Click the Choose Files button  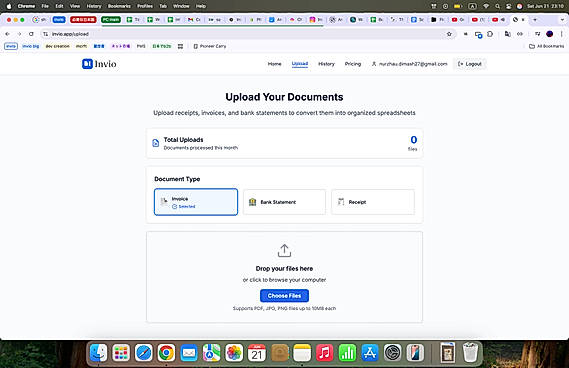284,296
